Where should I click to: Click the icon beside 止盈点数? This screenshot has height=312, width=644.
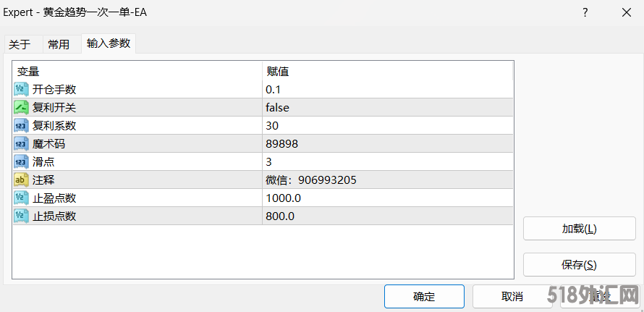coord(21,198)
